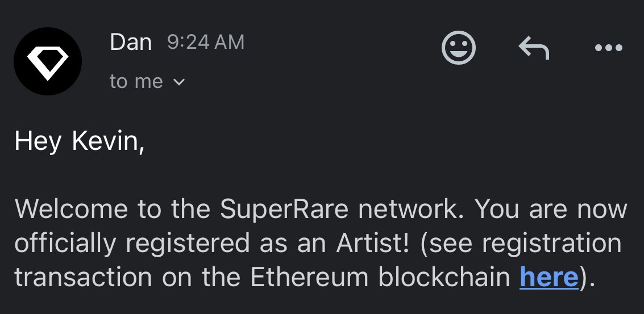Click the word "Welcome" starting the paragraph
Screen dimensions: 644x314
point(71,209)
